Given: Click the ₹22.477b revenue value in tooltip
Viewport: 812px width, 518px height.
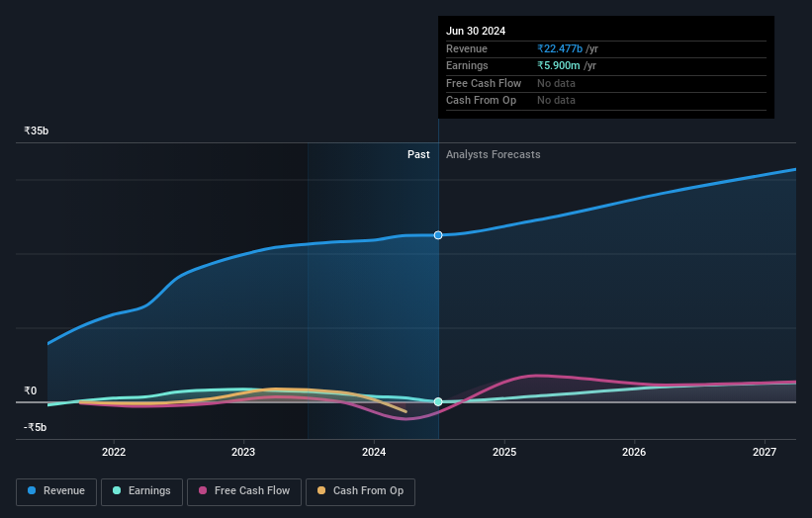Looking at the screenshot, I should point(560,48).
